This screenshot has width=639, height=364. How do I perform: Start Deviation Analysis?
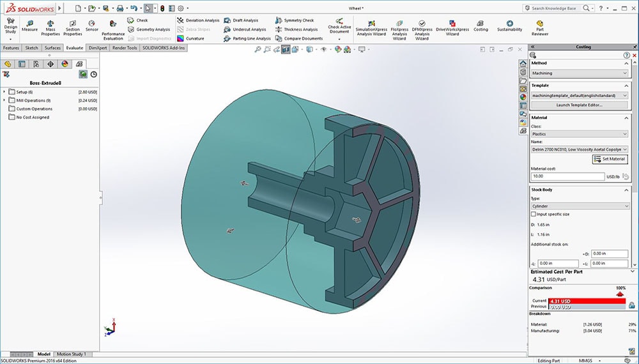coord(199,20)
